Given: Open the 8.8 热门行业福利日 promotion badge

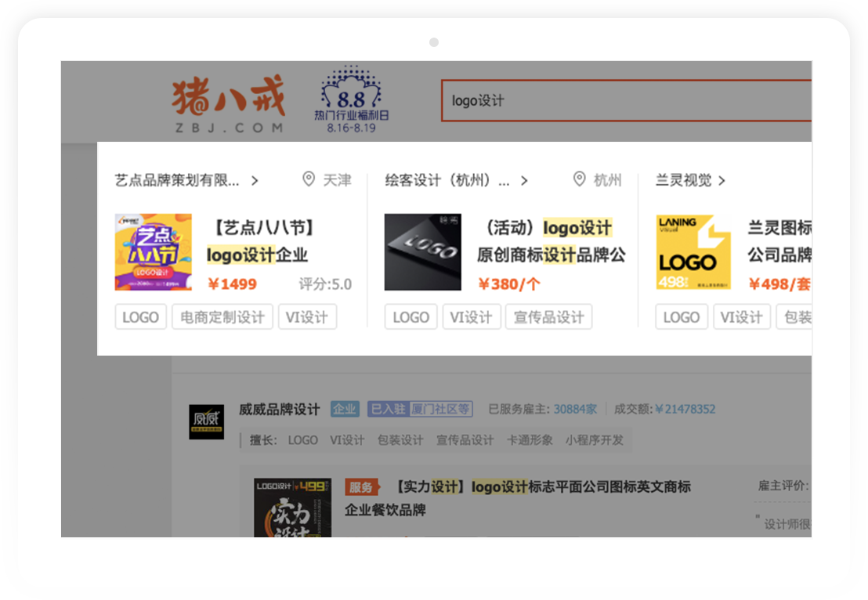Looking at the screenshot, I should tap(352, 100).
